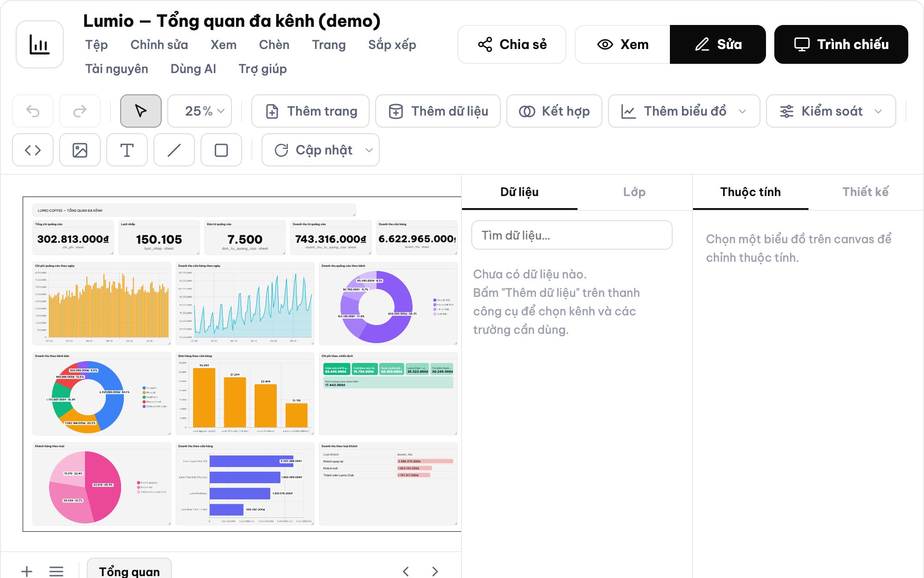Select the pointer selection tool
This screenshot has height=578, width=924.
click(x=141, y=111)
